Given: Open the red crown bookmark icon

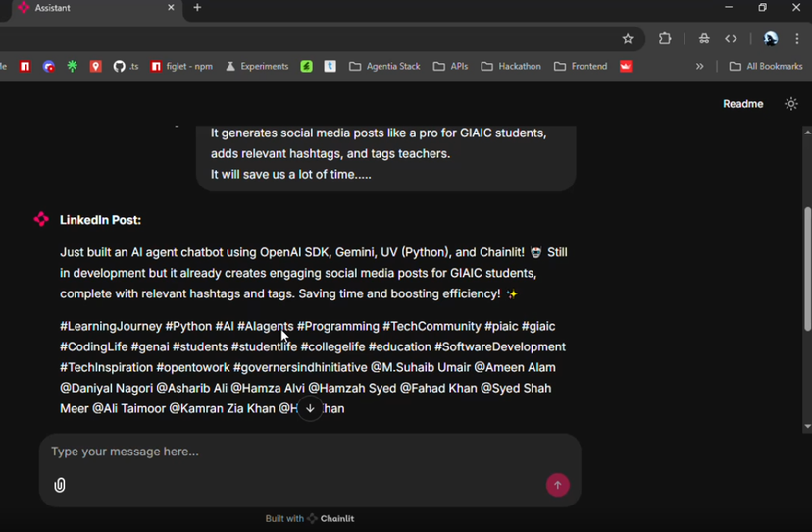Looking at the screenshot, I should point(626,67).
